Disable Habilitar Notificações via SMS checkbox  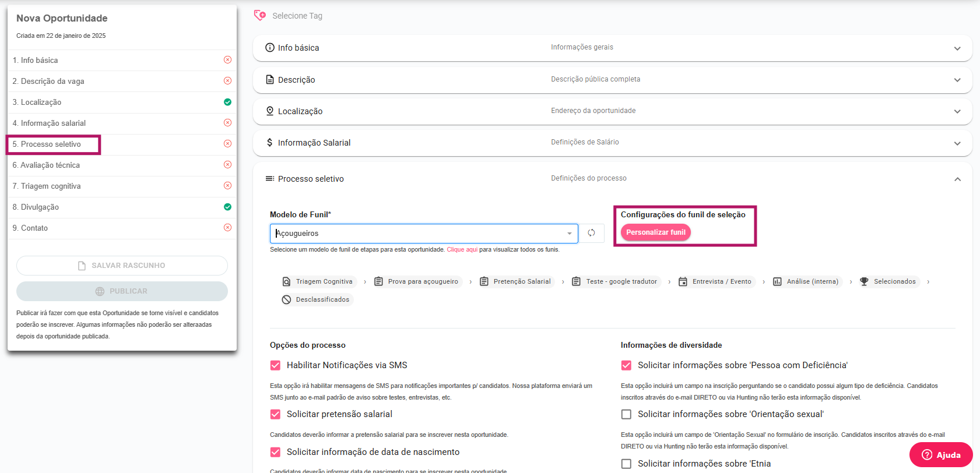click(275, 365)
